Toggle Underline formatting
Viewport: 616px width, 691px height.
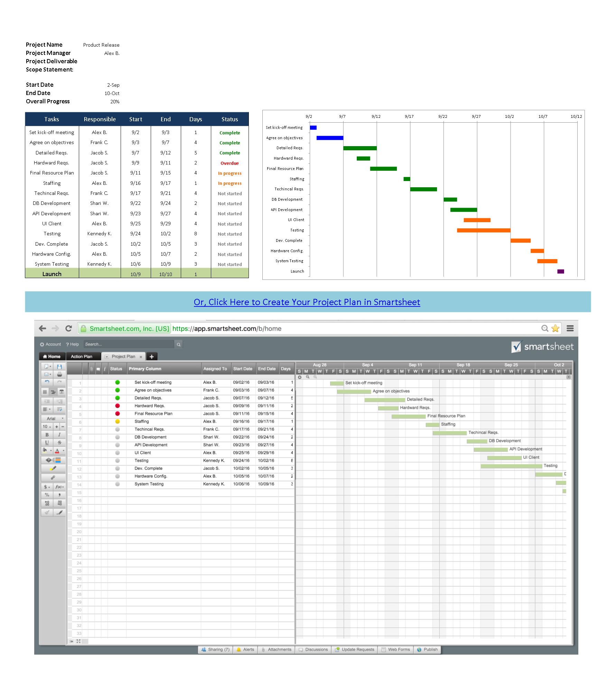pos(47,443)
